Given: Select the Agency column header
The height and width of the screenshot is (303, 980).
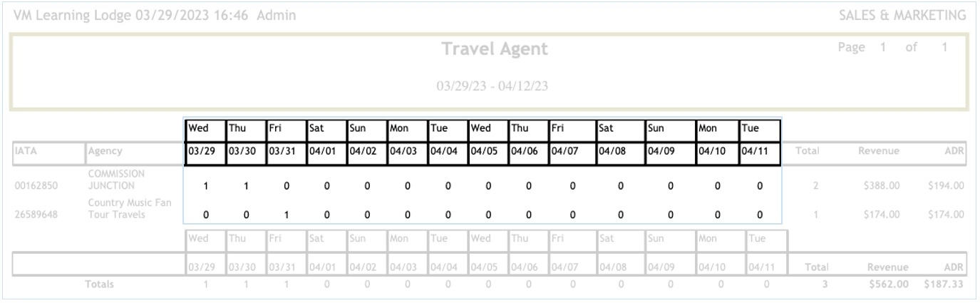Looking at the screenshot, I should pyautogui.click(x=105, y=151).
